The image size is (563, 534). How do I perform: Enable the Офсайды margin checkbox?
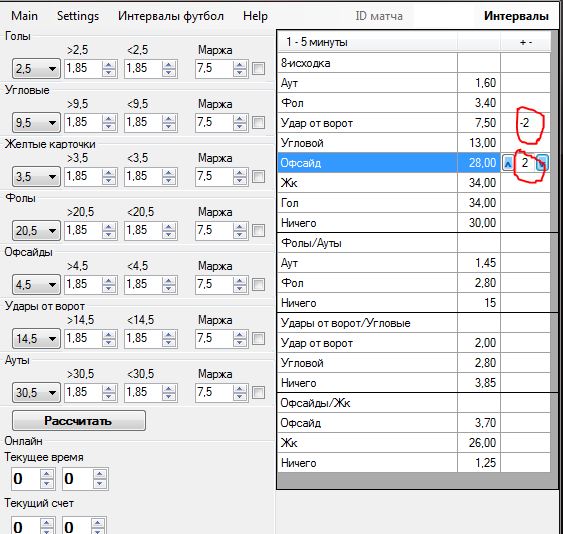click(x=259, y=284)
